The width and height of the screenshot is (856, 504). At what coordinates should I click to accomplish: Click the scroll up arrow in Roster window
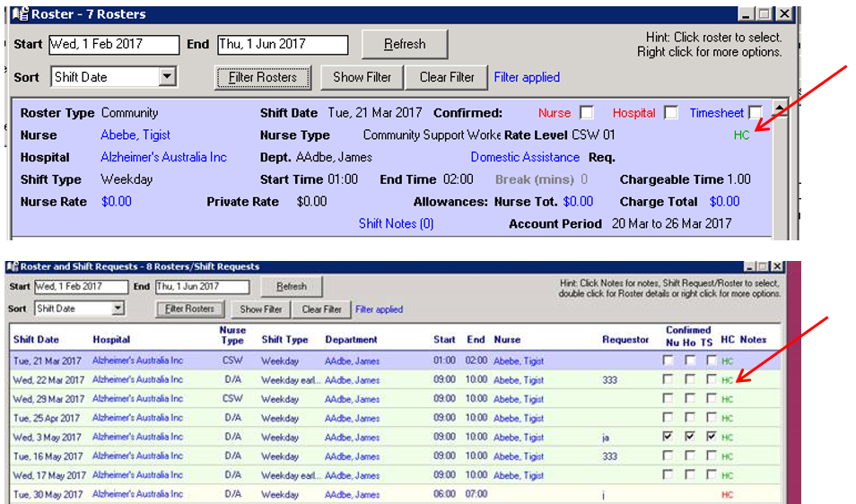780,108
